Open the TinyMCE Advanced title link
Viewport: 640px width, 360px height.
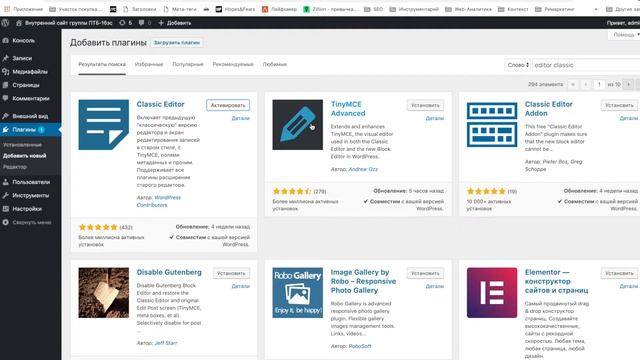348,109
